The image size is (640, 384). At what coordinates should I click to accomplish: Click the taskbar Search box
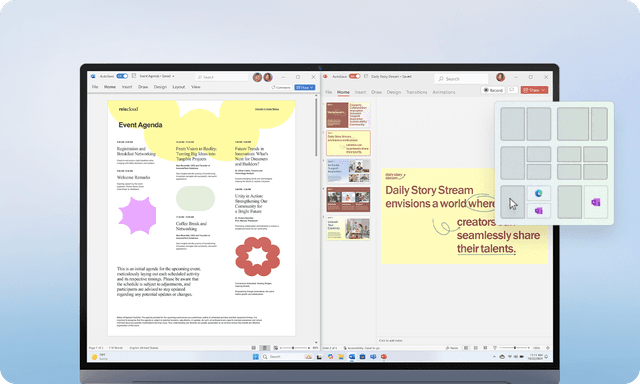287,357
